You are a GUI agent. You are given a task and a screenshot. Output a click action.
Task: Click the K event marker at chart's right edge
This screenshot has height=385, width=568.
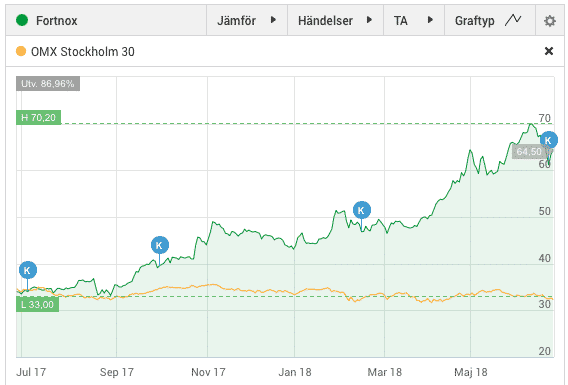point(548,140)
